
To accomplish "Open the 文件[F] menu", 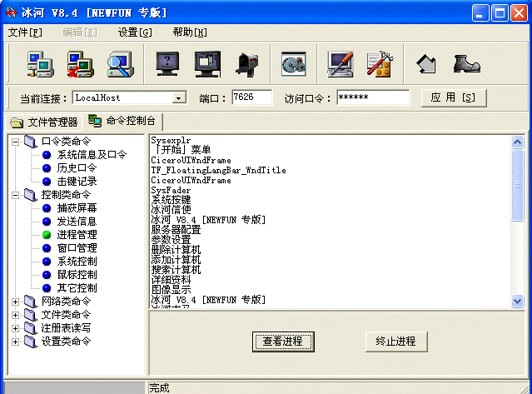I will coord(25,32).
